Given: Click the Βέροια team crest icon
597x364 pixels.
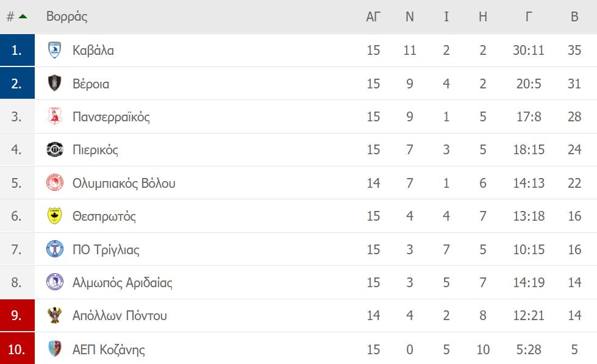Looking at the screenshot, I should [54, 83].
